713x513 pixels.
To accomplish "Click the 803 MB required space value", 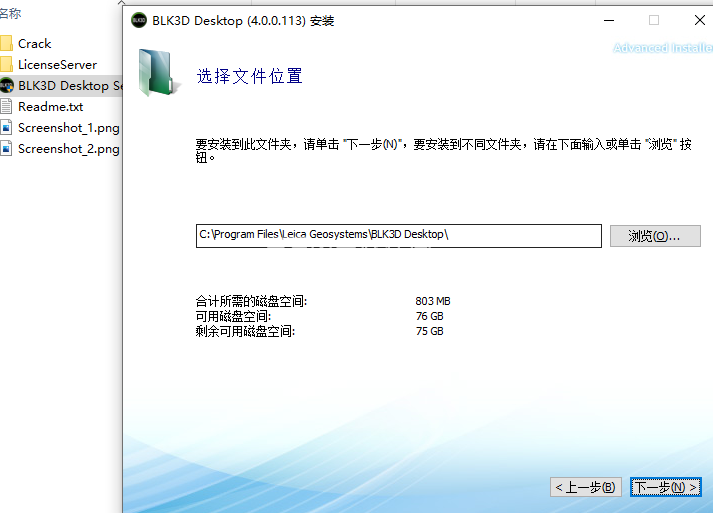I will [433, 301].
